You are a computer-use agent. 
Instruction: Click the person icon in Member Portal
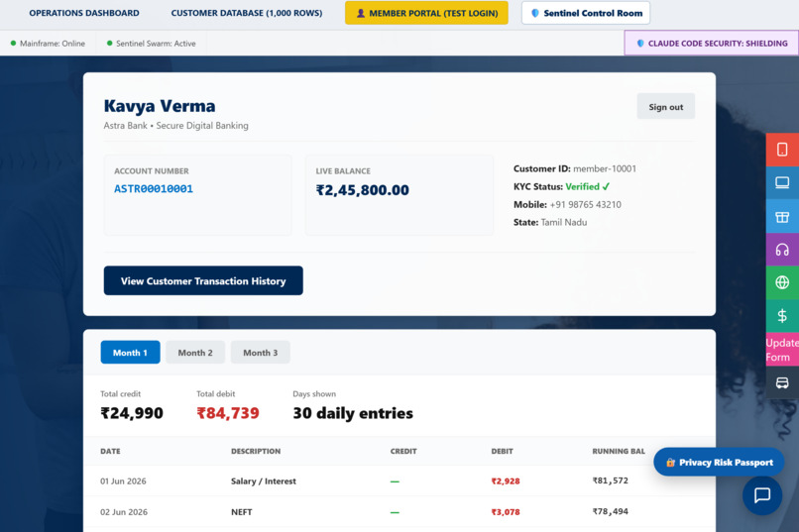360,13
